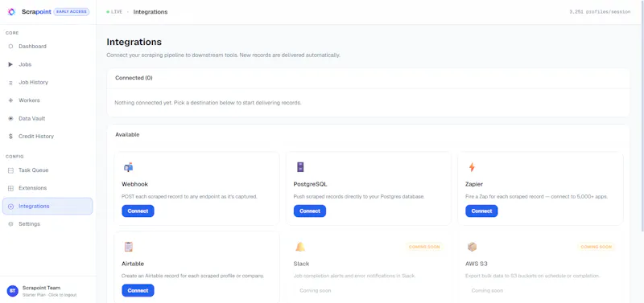Click the Zapier lightning bolt icon
The width and height of the screenshot is (644, 303).
click(x=472, y=167)
